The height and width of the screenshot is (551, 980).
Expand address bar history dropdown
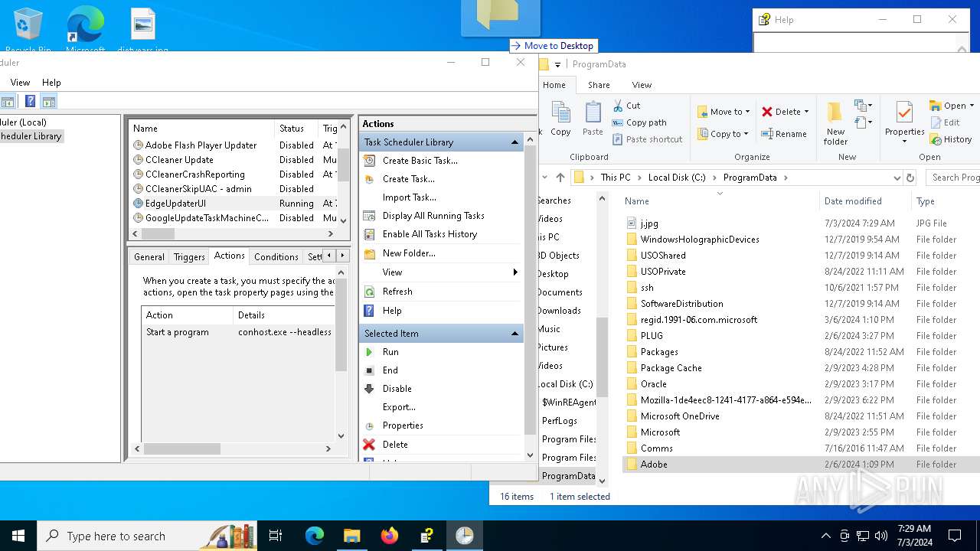(x=897, y=178)
